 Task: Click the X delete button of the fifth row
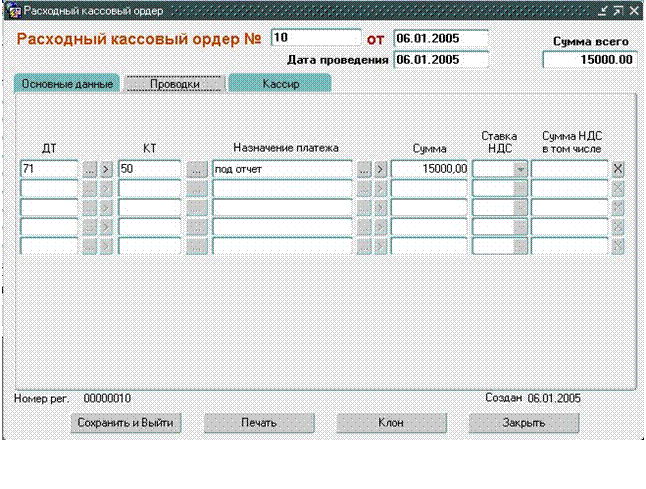click(x=618, y=246)
